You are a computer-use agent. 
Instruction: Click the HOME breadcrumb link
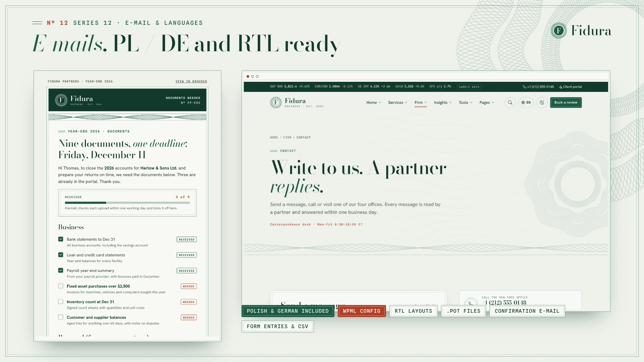(274, 137)
